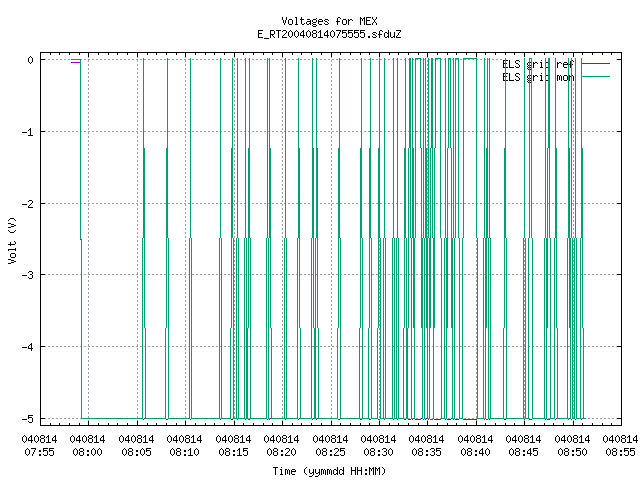Click the purple ELS grid ref legend line

coord(596,64)
